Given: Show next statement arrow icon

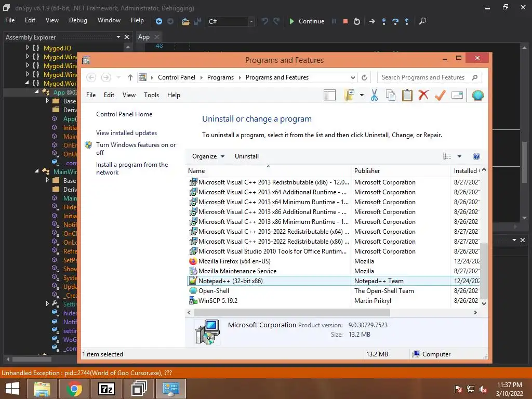Looking at the screenshot, I should (x=372, y=21).
